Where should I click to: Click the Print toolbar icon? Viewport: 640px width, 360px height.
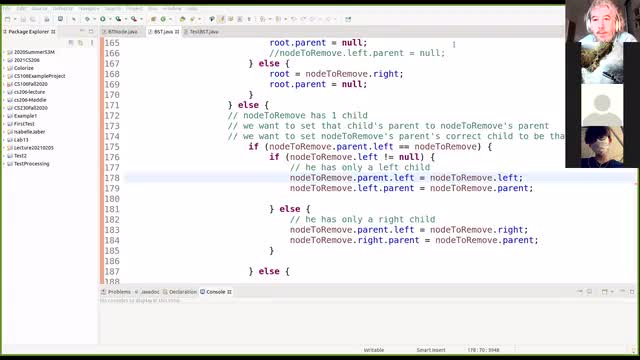(x=47, y=19)
